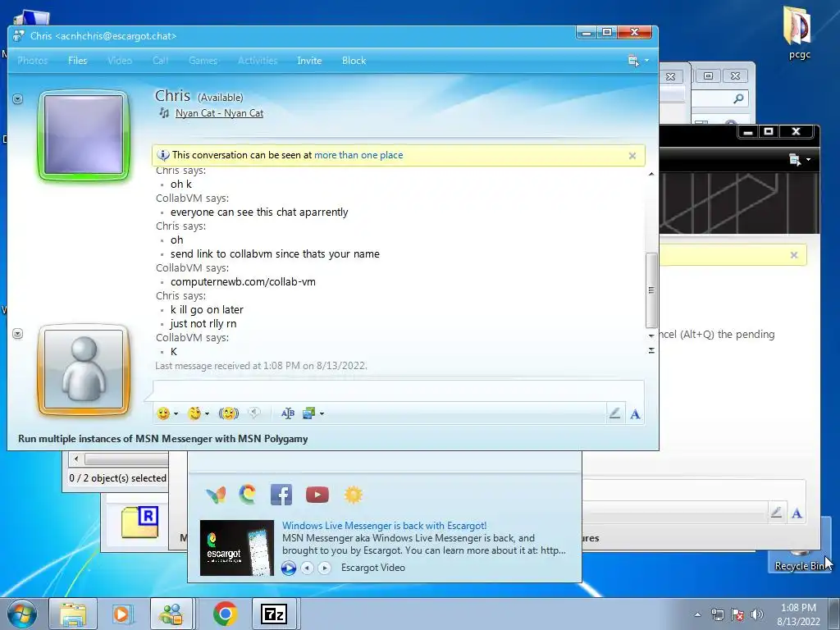Image resolution: width=840 pixels, height=630 pixels.
Task: Go to previous Escargot video item
Action: 307,568
